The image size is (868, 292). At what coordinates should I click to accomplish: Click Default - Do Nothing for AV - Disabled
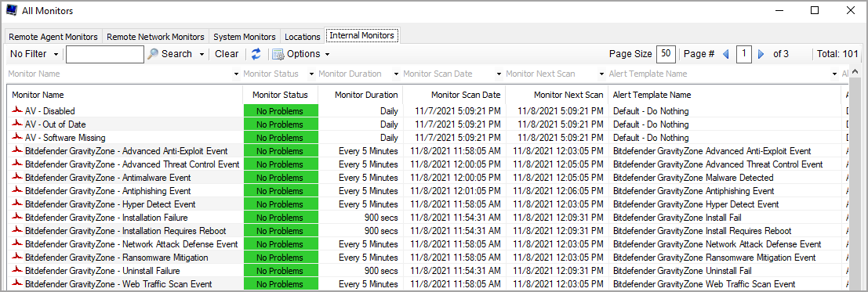(651, 111)
